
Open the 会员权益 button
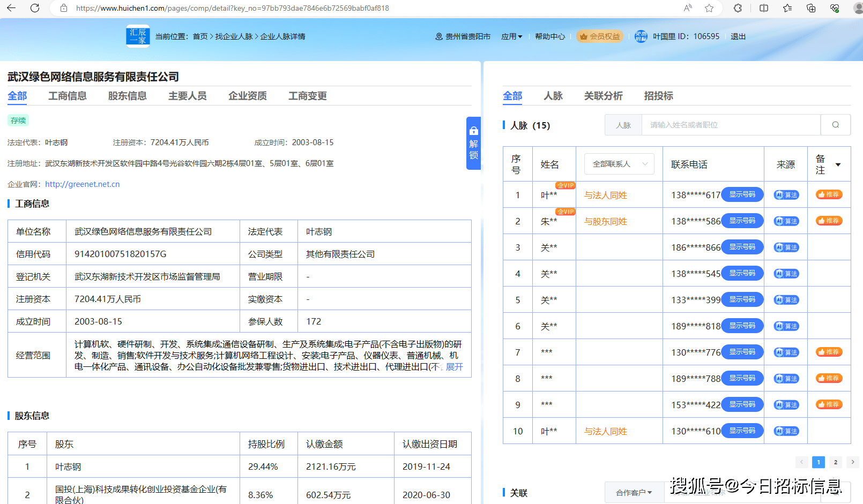600,36
